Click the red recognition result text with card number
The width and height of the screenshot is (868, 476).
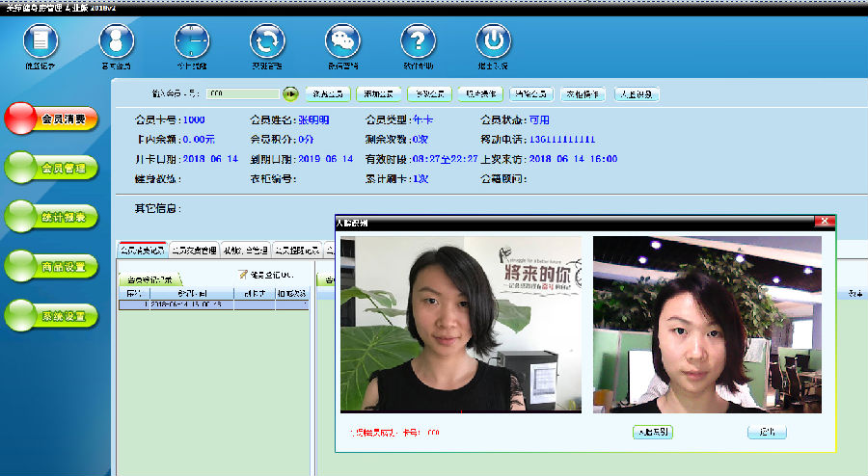[394, 433]
